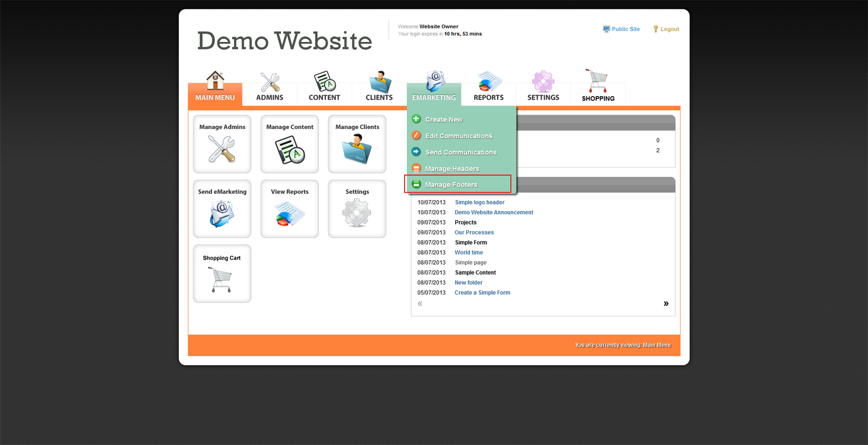This screenshot has width=868, height=445.
Task: Open the View Reports chart icon tile
Action: pyautogui.click(x=289, y=209)
